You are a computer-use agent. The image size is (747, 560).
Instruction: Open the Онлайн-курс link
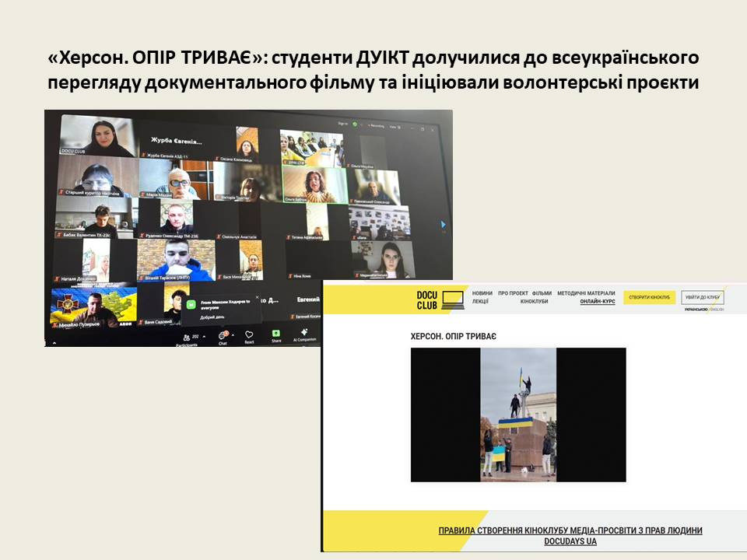pos(597,302)
